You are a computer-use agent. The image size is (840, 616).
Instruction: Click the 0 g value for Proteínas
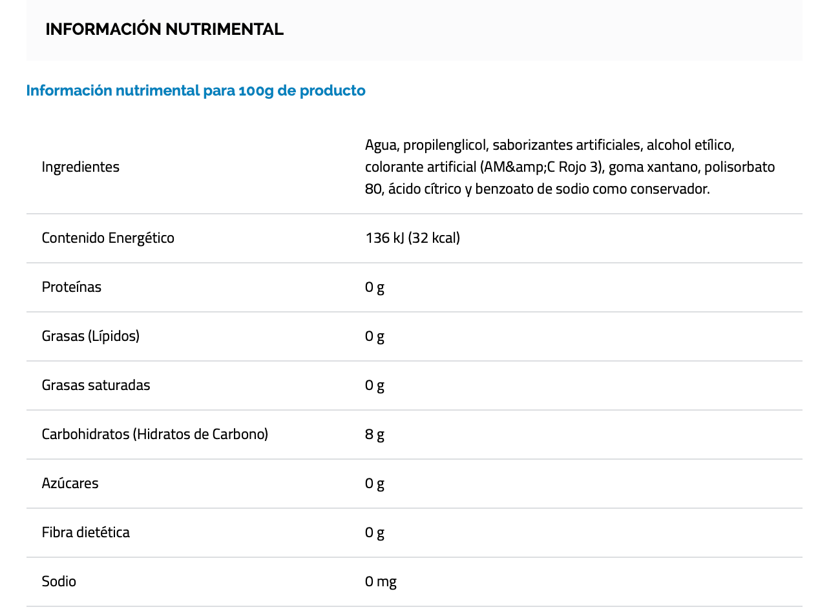pyautogui.click(x=375, y=287)
